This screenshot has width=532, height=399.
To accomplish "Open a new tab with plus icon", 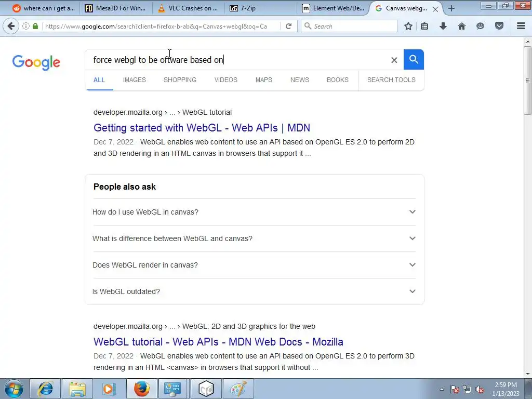I will pyautogui.click(x=451, y=8).
